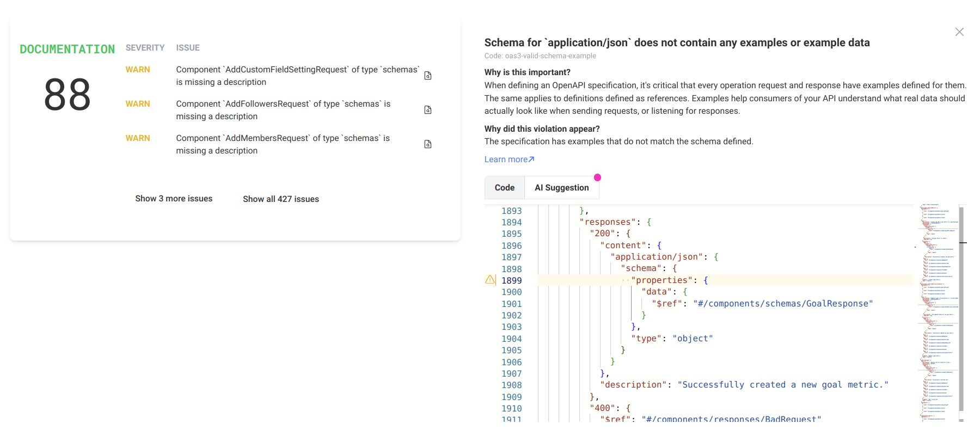Click the code editor vertical scrollbar
Image resolution: width=980 pixels, height=436 pixels.
point(961,309)
